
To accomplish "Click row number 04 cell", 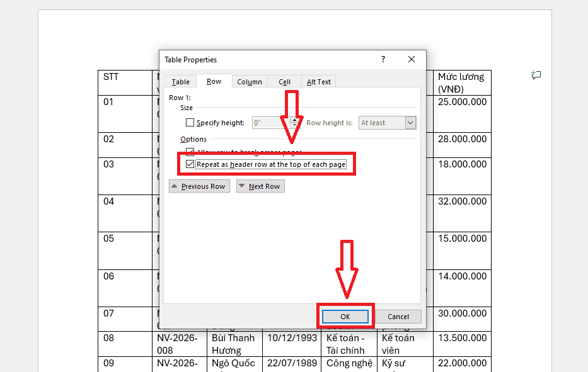I will coord(125,213).
